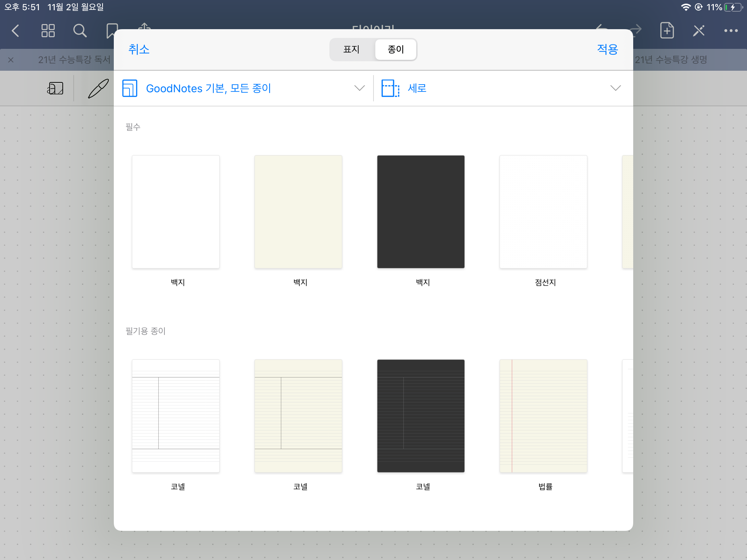Switch to the 표지 segment
Screen dimensions: 747x560
pos(352,50)
